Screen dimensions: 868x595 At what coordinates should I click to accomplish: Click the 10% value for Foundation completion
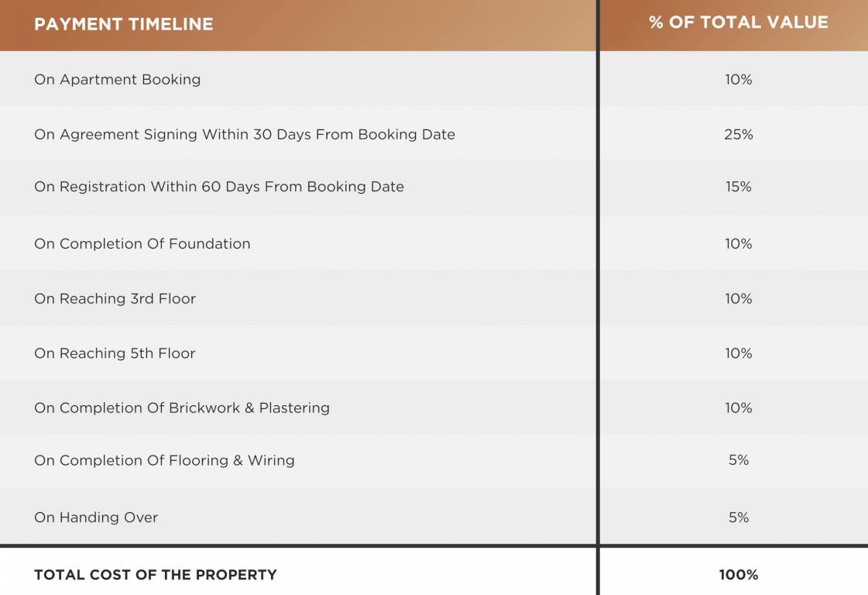coord(738,244)
